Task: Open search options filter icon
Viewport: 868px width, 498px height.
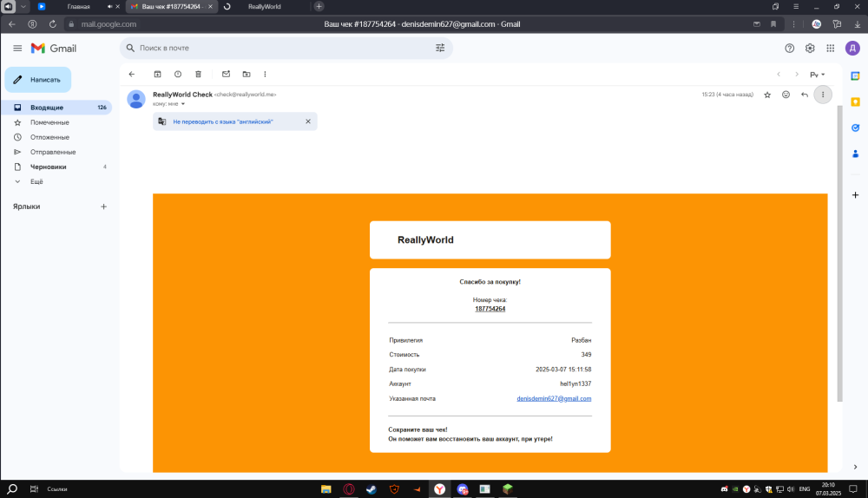Action: [440, 48]
